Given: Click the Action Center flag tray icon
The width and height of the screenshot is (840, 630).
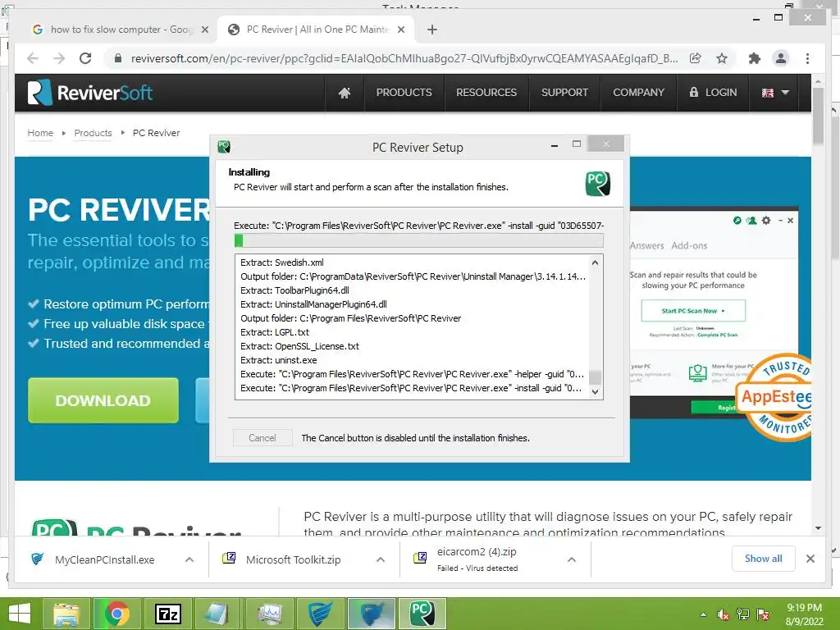Looking at the screenshot, I should pos(763,614).
